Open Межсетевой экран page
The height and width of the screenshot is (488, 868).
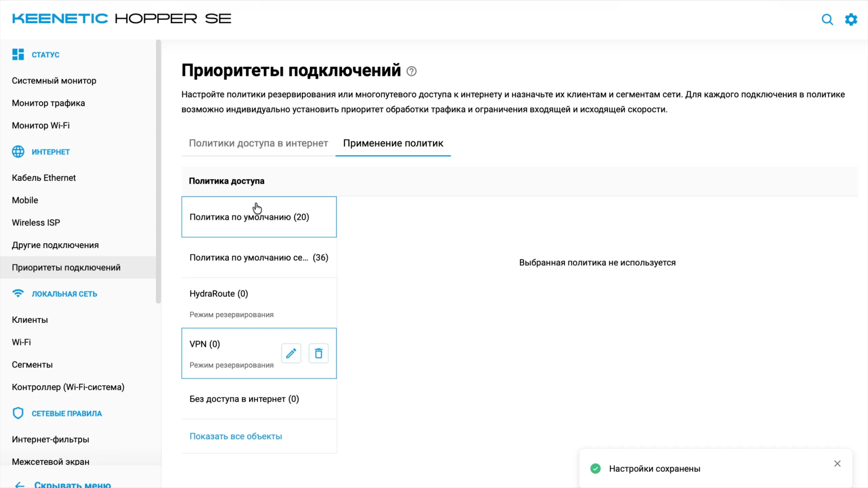click(x=51, y=462)
